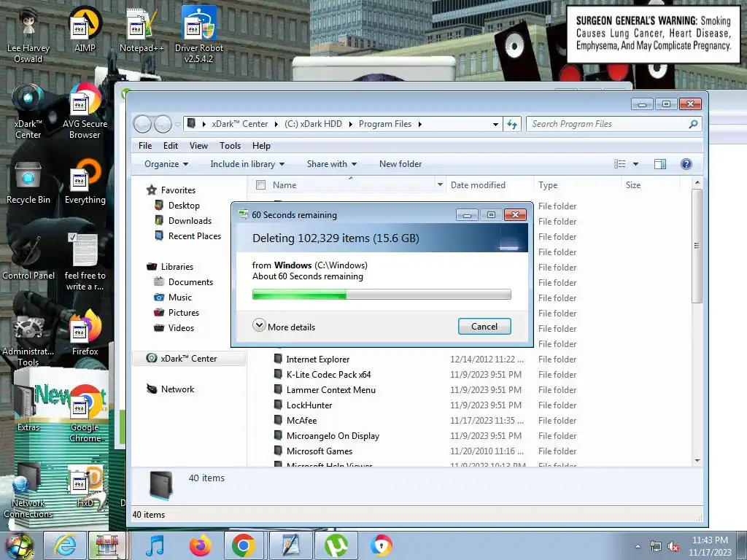
Task: Launch HxD desktop shortcut
Action: 85,485
